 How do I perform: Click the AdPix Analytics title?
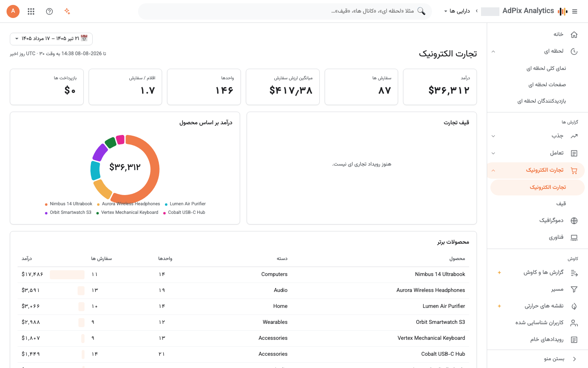tap(528, 11)
